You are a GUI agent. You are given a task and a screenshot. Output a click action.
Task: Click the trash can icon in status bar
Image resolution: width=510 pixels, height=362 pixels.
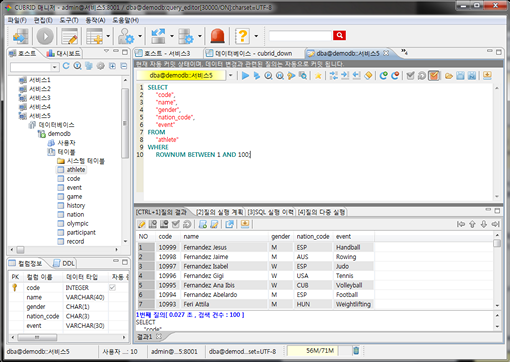(x=356, y=350)
